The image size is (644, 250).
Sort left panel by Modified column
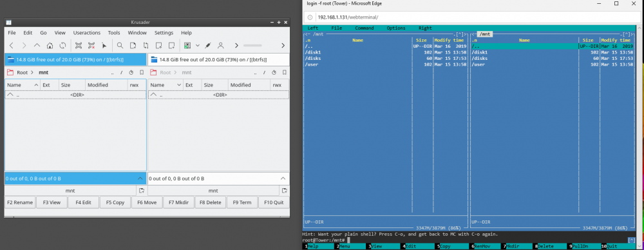pos(106,84)
